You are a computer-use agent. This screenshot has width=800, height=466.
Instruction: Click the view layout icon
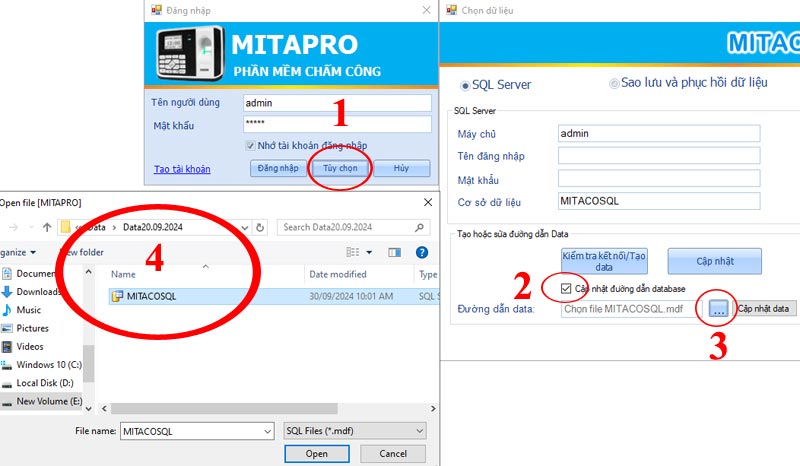coord(353,253)
